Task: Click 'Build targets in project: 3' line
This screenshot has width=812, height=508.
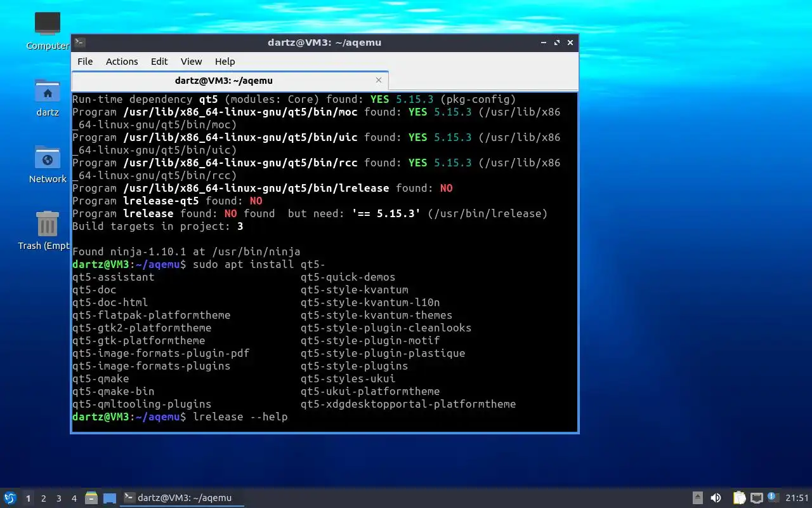Action: [158, 227]
